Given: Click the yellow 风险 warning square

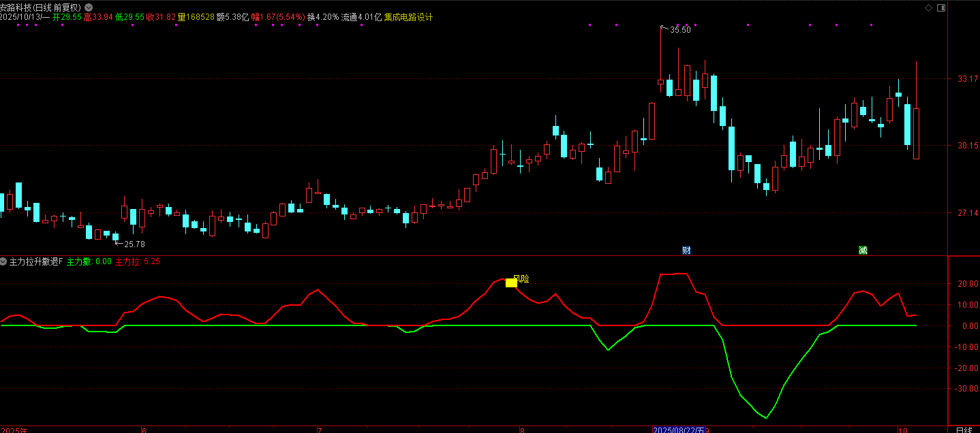Looking at the screenshot, I should pyautogui.click(x=511, y=283).
